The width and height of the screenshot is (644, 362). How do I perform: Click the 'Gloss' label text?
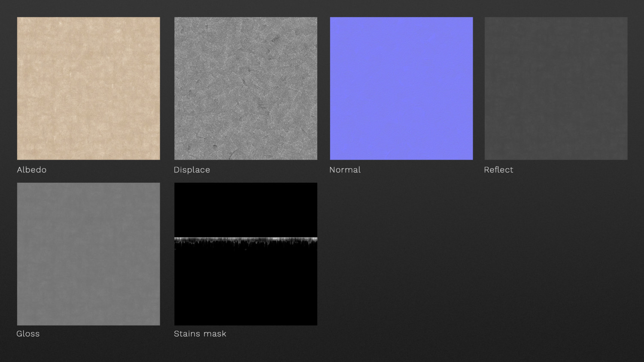point(28,334)
